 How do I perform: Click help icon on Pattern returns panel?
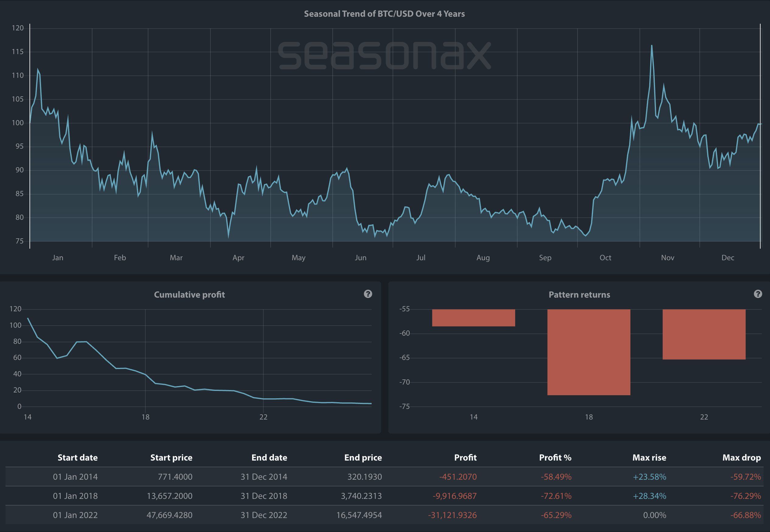758,294
